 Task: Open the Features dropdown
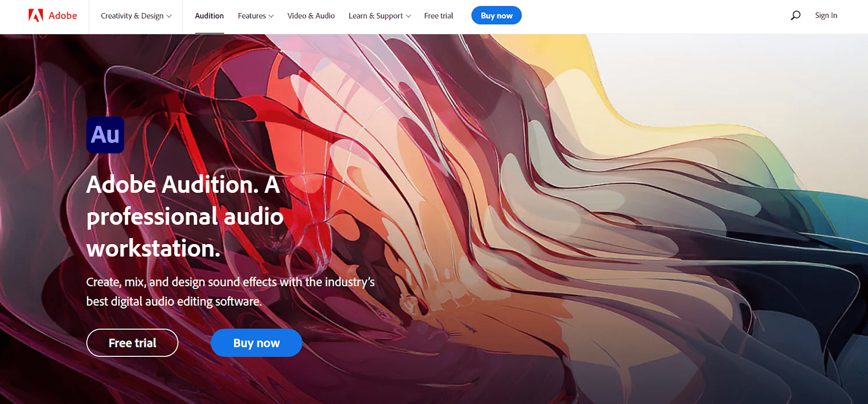(x=256, y=16)
